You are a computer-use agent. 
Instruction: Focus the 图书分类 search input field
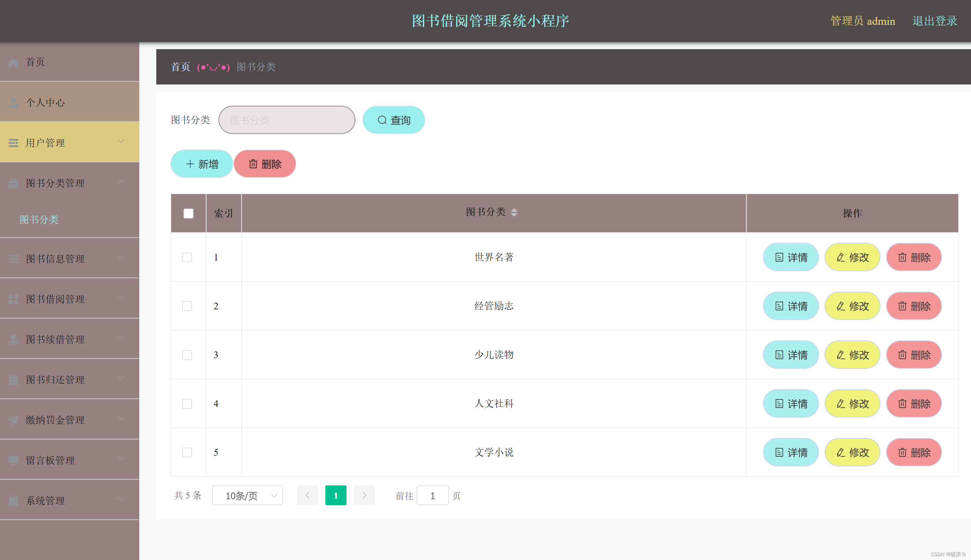[287, 120]
